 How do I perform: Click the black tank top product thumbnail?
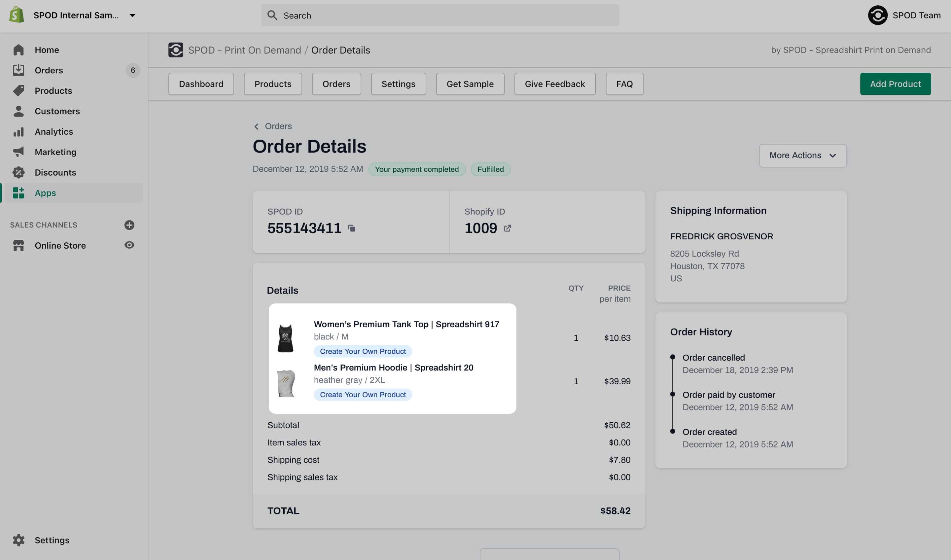(x=285, y=338)
